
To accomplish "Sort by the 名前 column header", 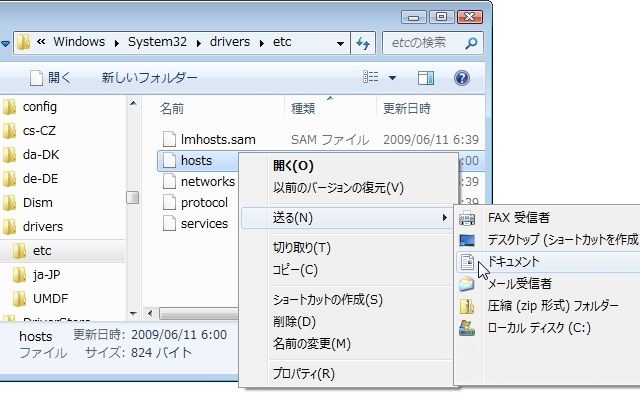I will [x=172, y=109].
